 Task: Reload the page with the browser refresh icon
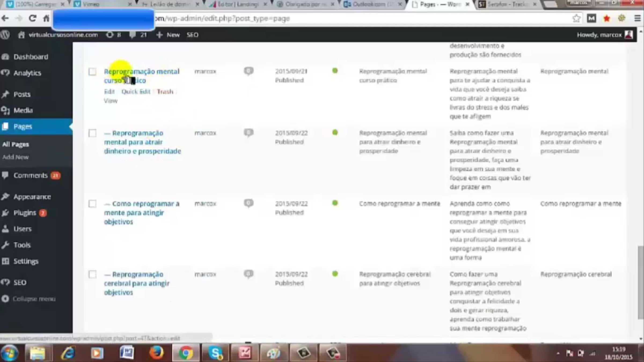click(32, 18)
